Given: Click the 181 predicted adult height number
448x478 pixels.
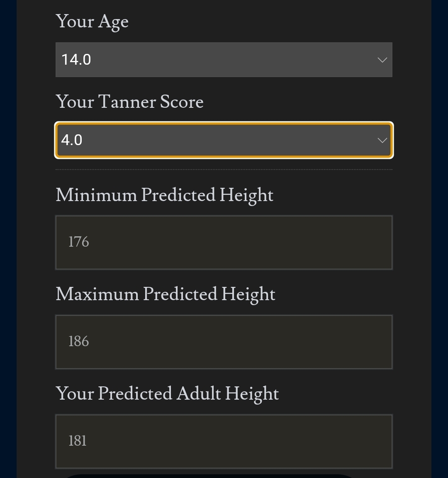Looking at the screenshot, I should pyautogui.click(x=78, y=441).
